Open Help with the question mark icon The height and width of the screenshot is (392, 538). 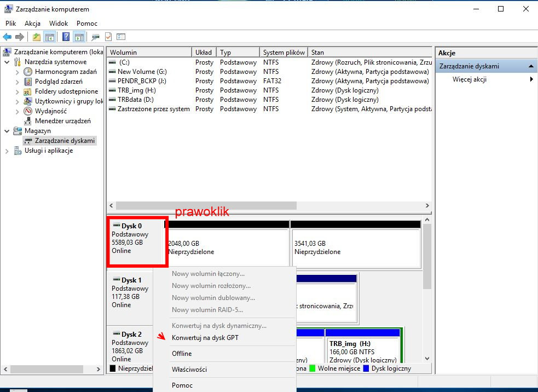(66, 37)
